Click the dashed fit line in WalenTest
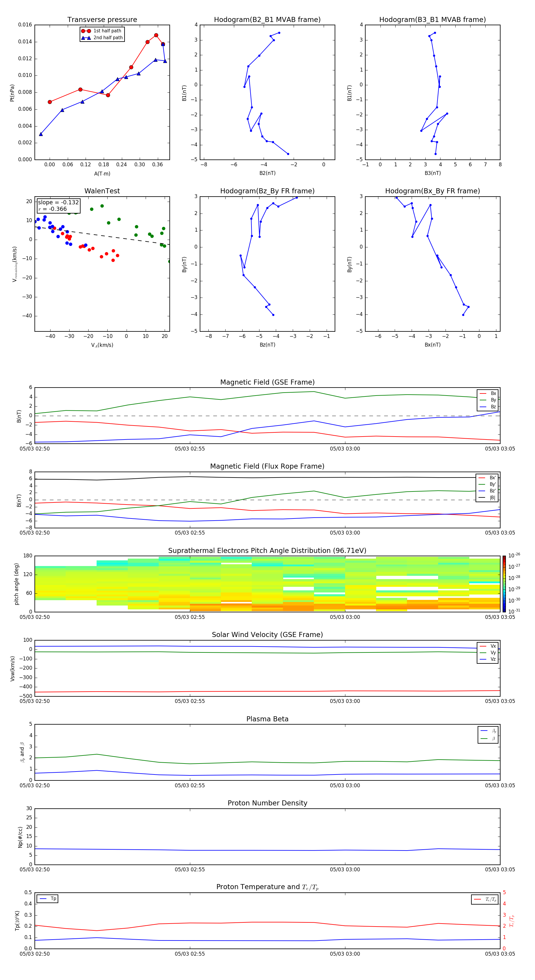Screen dimensions: 535x980 pyautogui.click(x=102, y=236)
